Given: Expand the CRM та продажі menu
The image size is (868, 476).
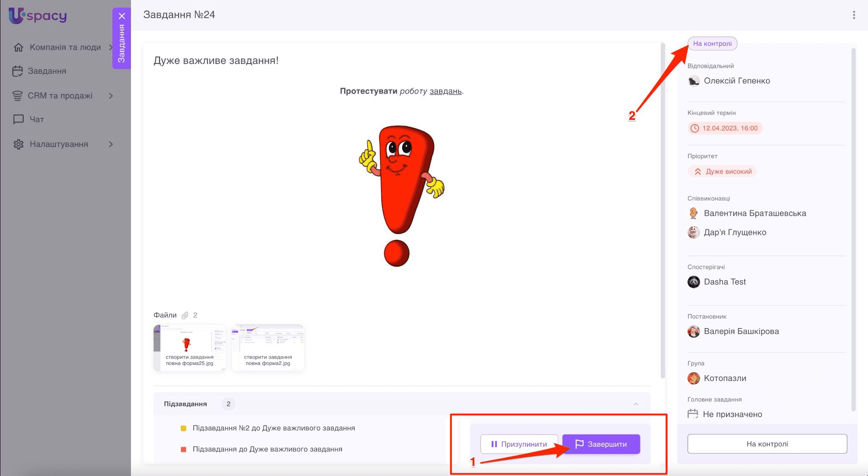Looking at the screenshot, I should [x=111, y=96].
